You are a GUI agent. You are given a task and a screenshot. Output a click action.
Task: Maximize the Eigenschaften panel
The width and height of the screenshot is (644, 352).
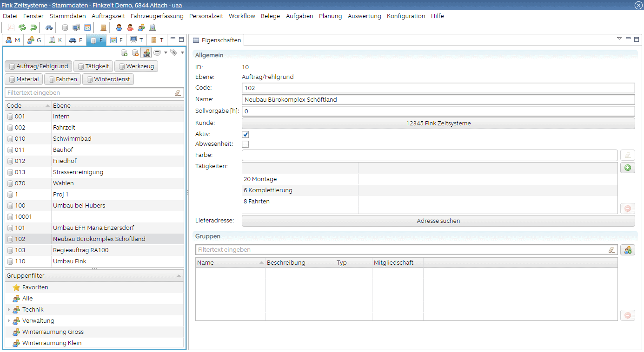[636, 39]
